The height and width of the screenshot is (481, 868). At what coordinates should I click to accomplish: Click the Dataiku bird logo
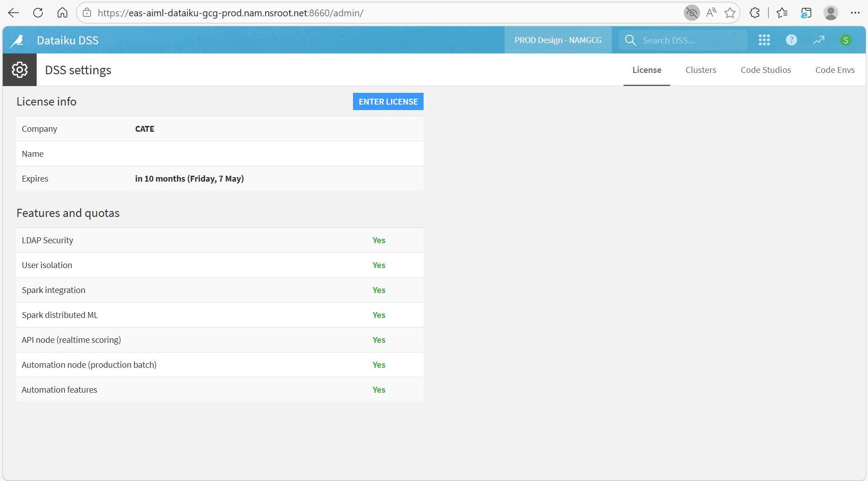(x=18, y=41)
